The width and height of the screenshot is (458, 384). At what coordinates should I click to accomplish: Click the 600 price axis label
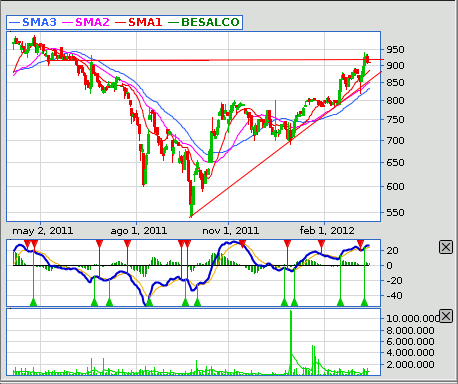395,186
